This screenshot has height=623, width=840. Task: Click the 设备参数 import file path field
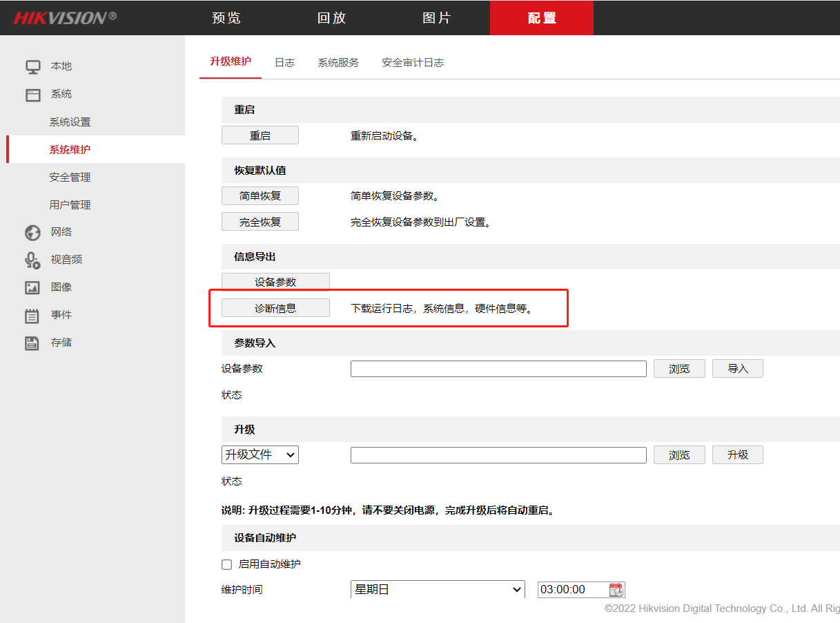tap(498, 369)
